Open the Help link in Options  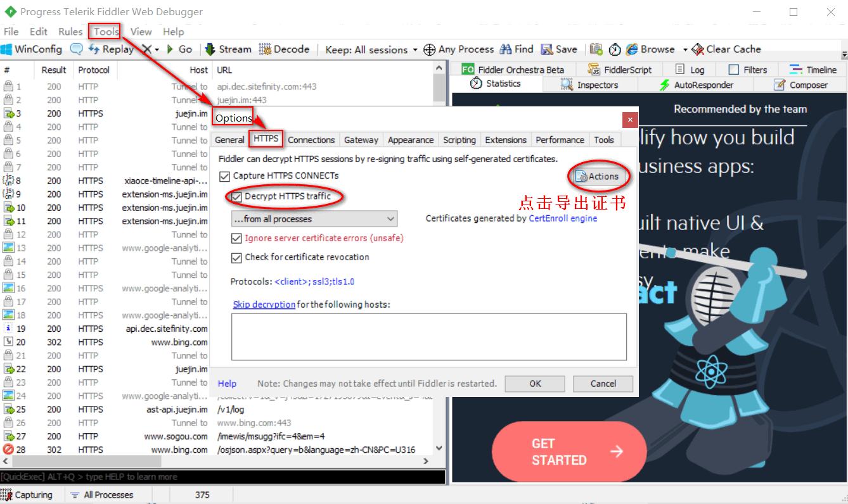pos(228,384)
